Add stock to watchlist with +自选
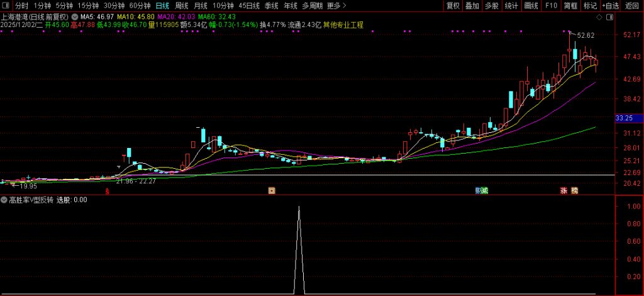Viewport: 644px width, 296px height. (x=611, y=6)
